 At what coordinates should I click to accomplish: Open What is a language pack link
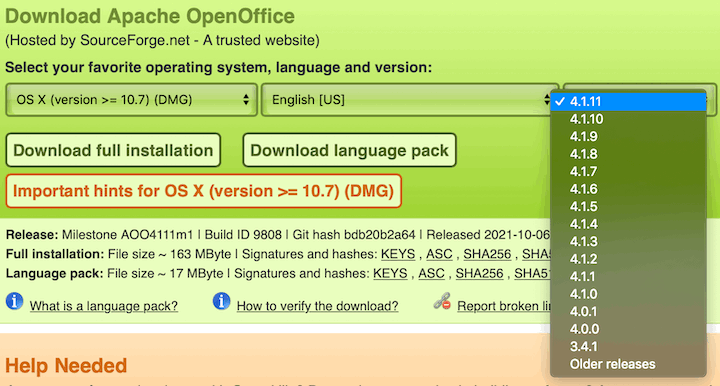pos(104,306)
